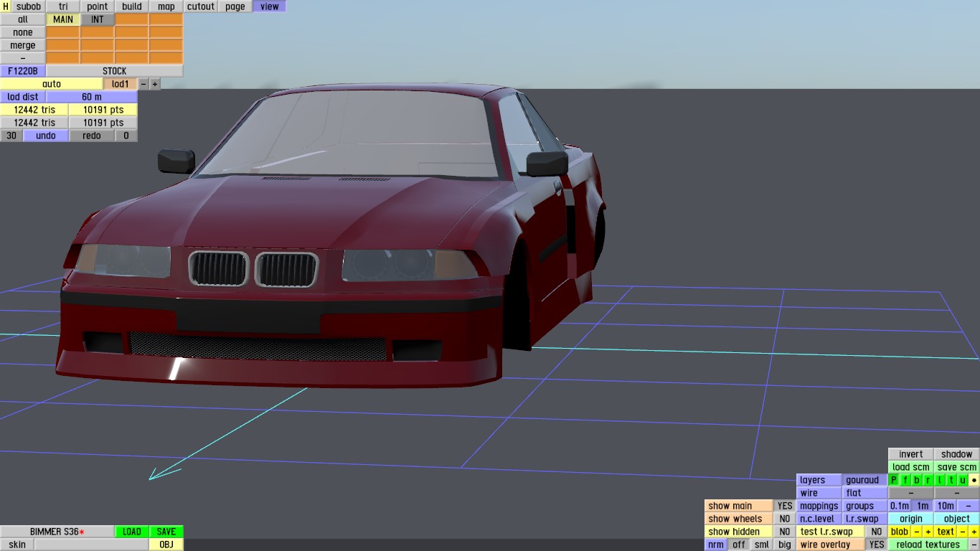
Task: Open the build tab
Action: (132, 6)
